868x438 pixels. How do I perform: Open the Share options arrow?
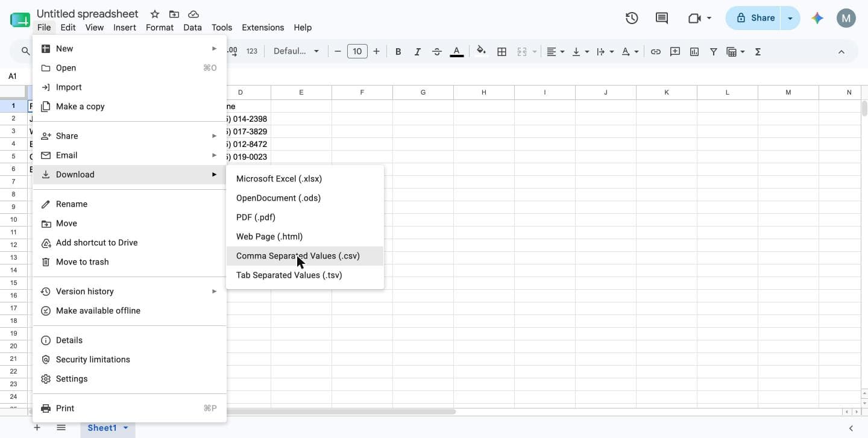tap(790, 18)
